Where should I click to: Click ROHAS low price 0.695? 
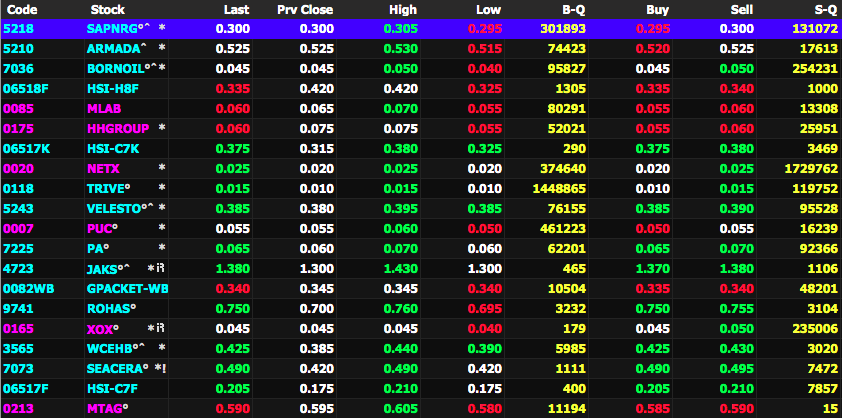coord(485,308)
